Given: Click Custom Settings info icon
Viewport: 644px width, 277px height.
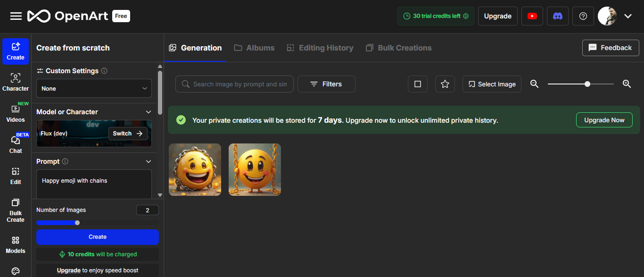Looking at the screenshot, I should 104,71.
